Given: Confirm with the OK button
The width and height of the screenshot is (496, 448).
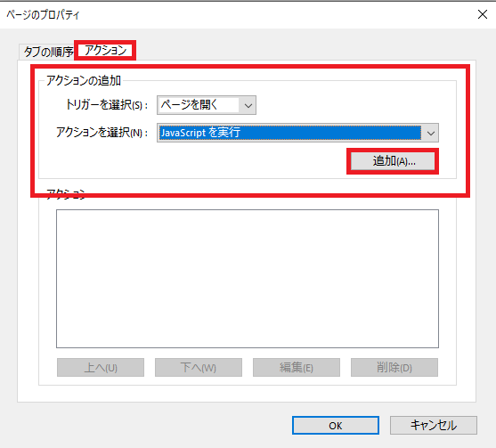Looking at the screenshot, I should pyautogui.click(x=336, y=425).
